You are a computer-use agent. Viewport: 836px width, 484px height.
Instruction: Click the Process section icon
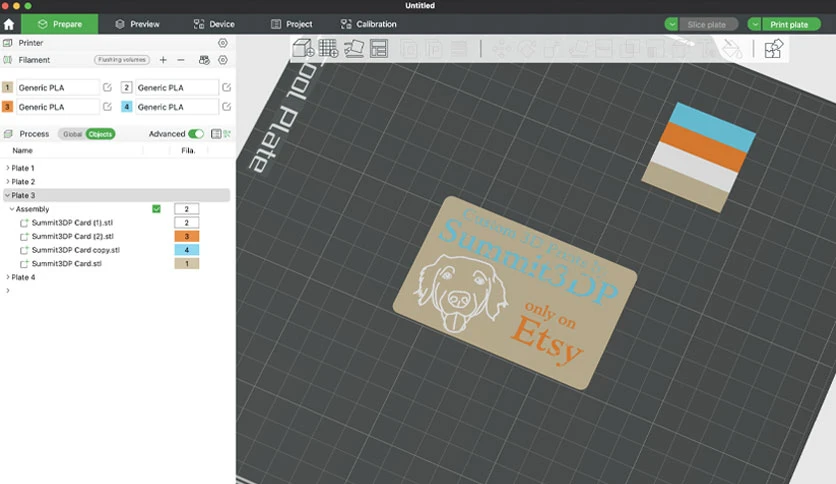tap(8, 134)
